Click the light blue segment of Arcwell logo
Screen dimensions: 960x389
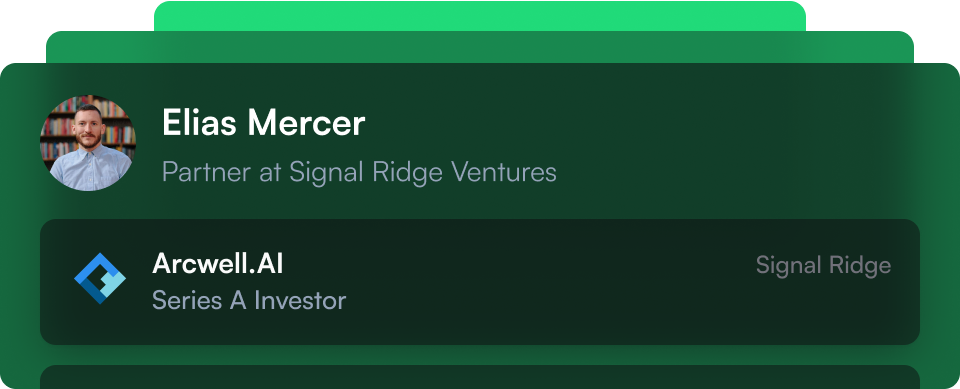pos(113,281)
